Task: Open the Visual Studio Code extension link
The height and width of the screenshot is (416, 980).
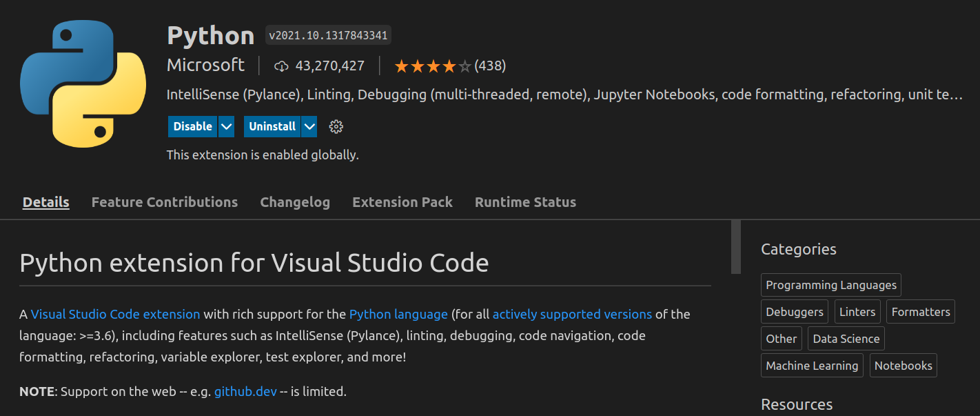Action: (115, 315)
